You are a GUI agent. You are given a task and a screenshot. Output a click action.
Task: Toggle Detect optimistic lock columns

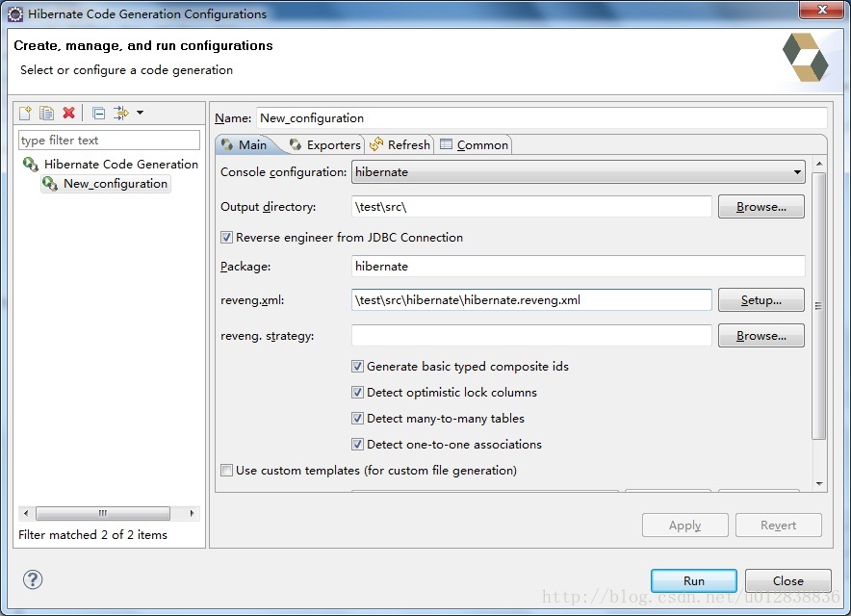(357, 393)
